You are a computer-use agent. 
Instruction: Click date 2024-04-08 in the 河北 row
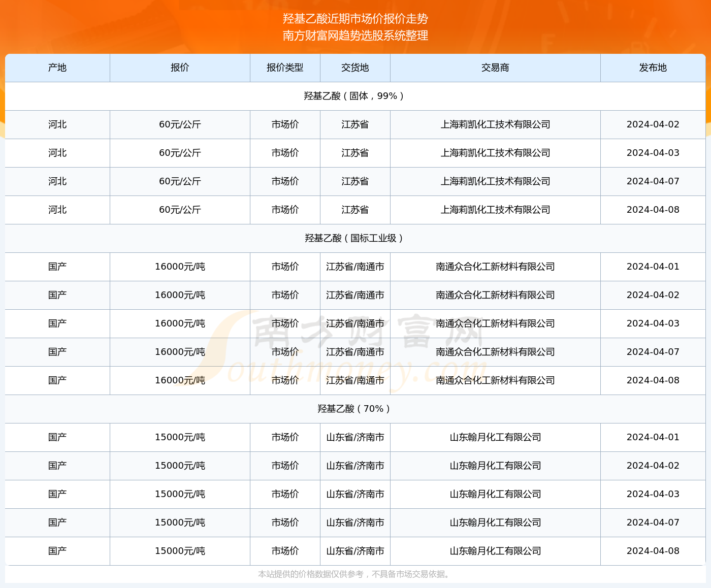pos(653,210)
